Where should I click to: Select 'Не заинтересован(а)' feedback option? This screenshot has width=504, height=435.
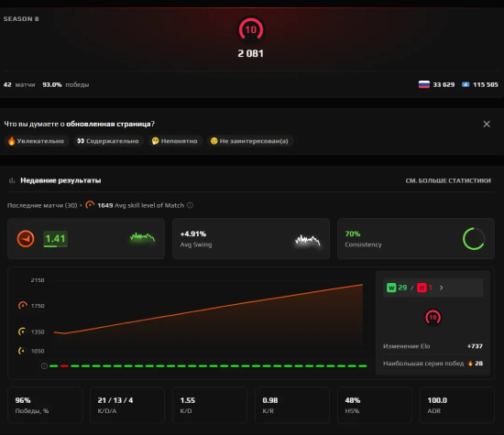tap(249, 141)
